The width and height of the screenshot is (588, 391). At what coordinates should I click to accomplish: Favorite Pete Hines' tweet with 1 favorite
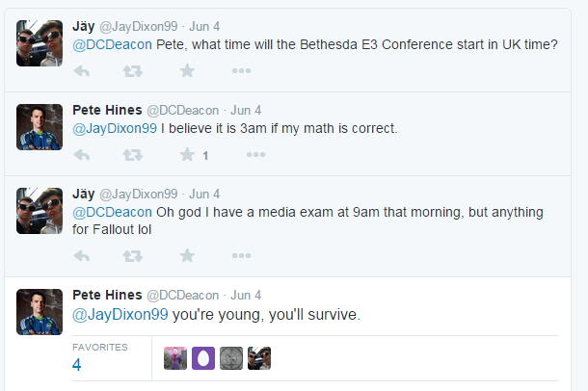[x=187, y=154]
